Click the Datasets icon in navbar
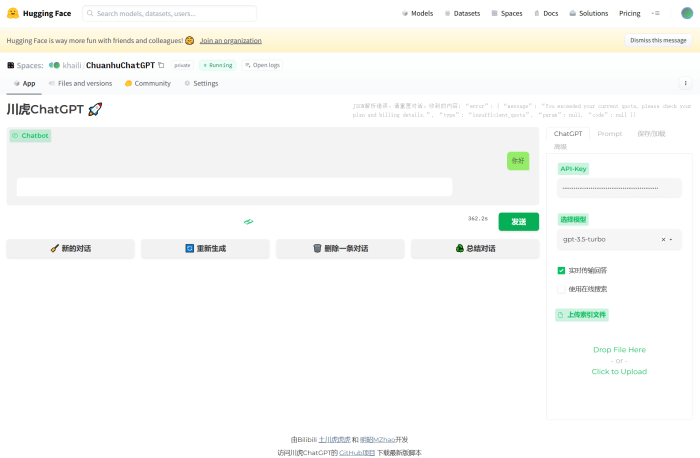 pos(448,14)
